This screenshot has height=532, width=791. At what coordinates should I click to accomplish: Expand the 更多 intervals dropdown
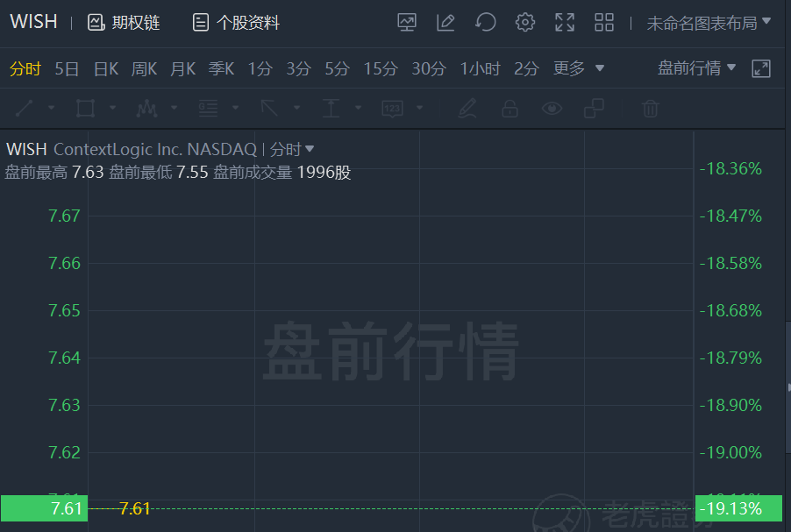(579, 68)
